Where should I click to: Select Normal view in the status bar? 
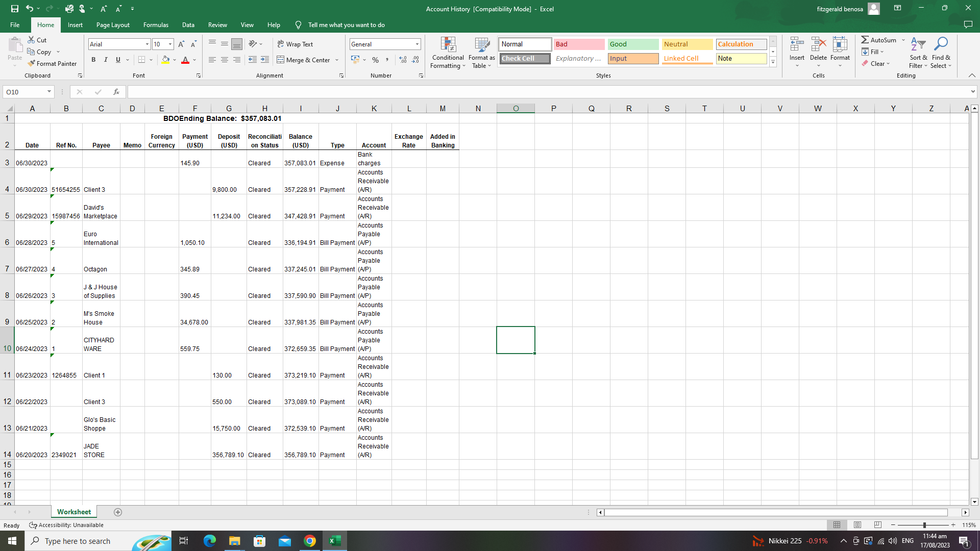click(837, 525)
